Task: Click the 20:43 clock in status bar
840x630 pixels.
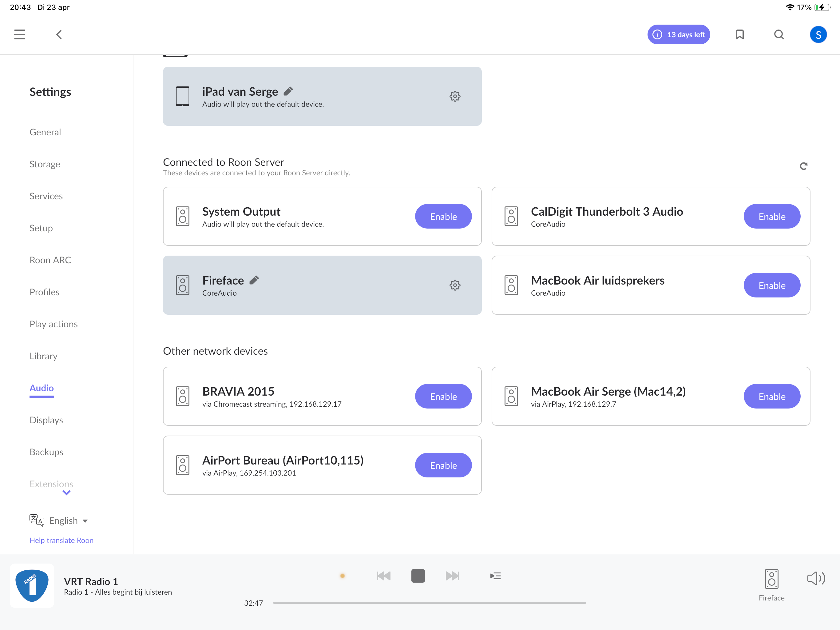Action: point(20,7)
